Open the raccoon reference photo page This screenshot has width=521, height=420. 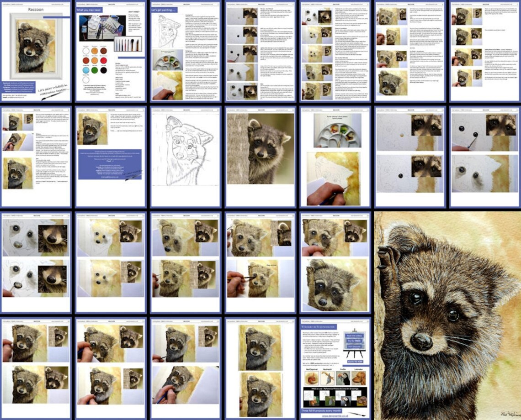(260, 157)
